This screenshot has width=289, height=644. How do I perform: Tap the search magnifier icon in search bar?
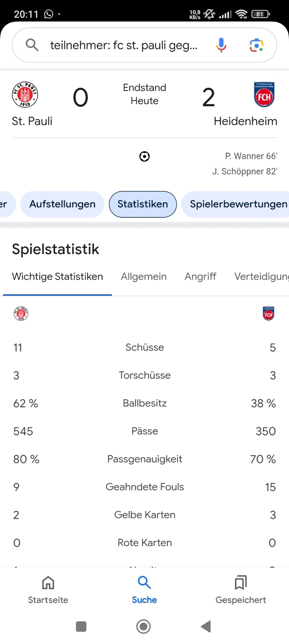tap(32, 45)
